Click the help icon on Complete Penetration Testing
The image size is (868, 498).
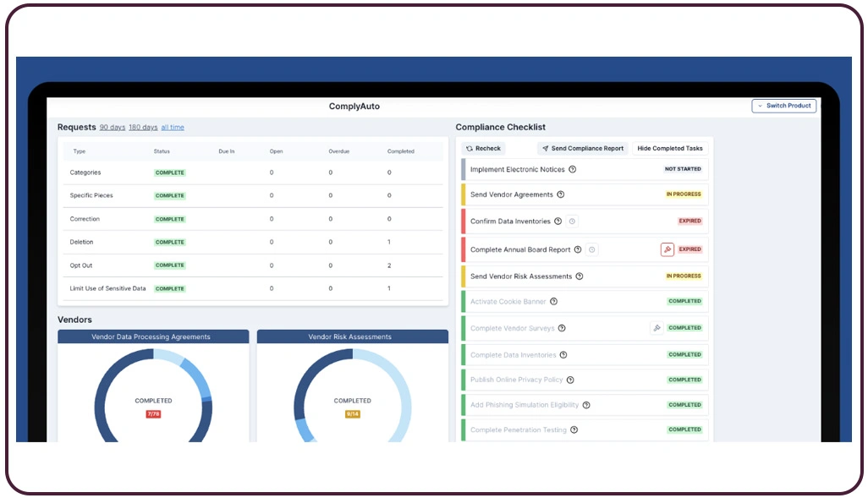tap(574, 430)
